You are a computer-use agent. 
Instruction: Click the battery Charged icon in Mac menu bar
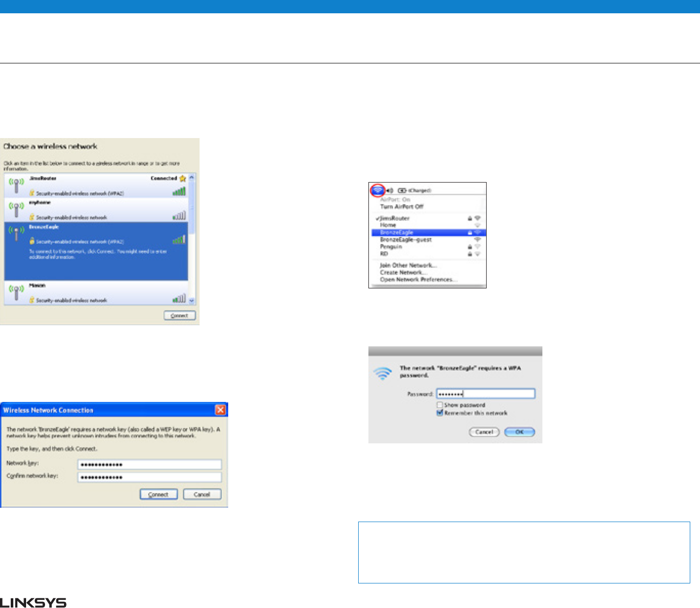click(402, 190)
